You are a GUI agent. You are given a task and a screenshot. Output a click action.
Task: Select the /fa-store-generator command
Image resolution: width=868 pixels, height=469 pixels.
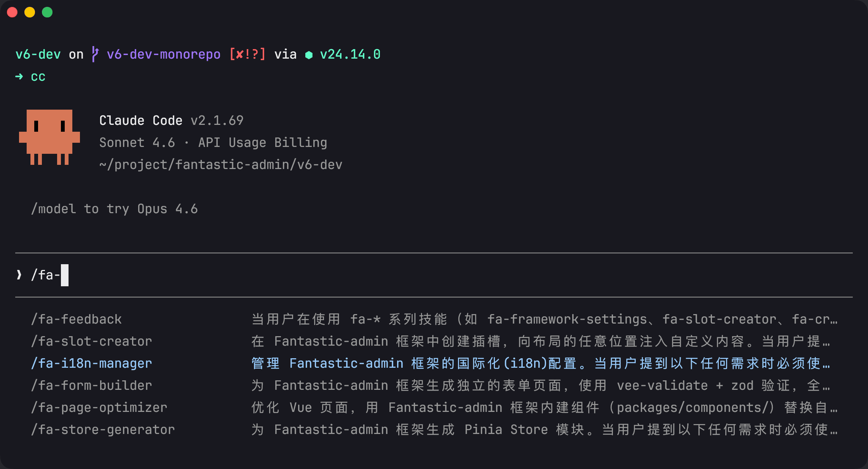point(103,429)
